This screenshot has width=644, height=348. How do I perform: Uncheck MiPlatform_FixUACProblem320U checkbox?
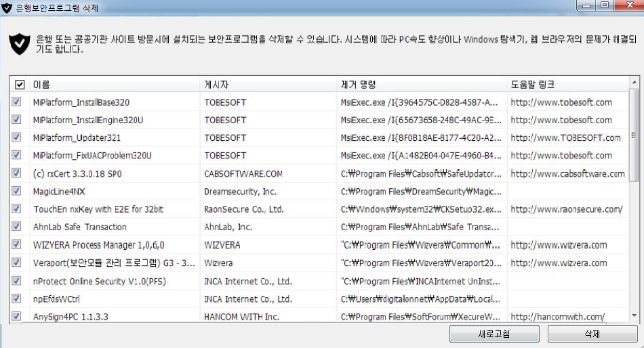click(16, 155)
